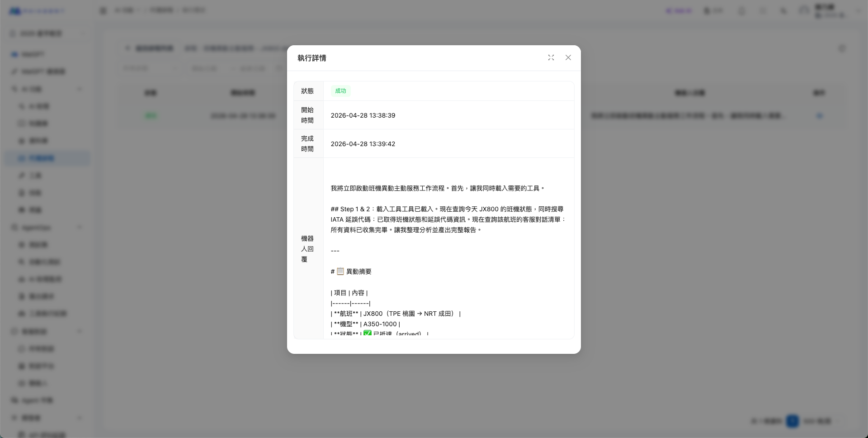Click the 機型 A350-1000 line
Viewport: 868px width, 438px height.
click(365, 324)
